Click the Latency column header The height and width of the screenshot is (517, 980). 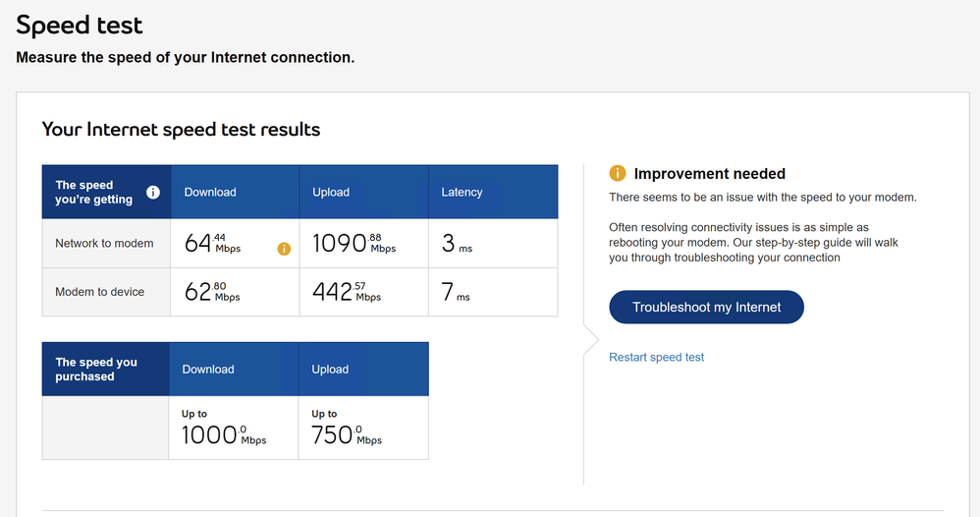point(462,192)
